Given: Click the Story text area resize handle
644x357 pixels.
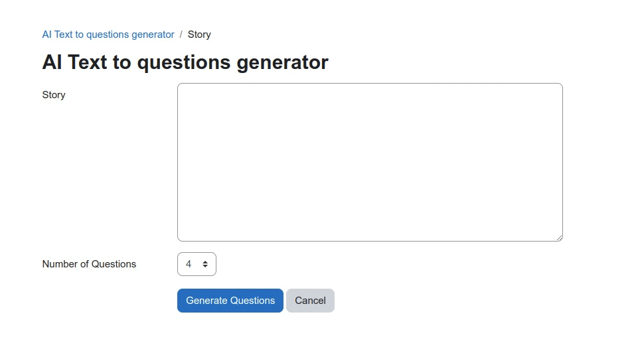Looking at the screenshot, I should point(559,238).
